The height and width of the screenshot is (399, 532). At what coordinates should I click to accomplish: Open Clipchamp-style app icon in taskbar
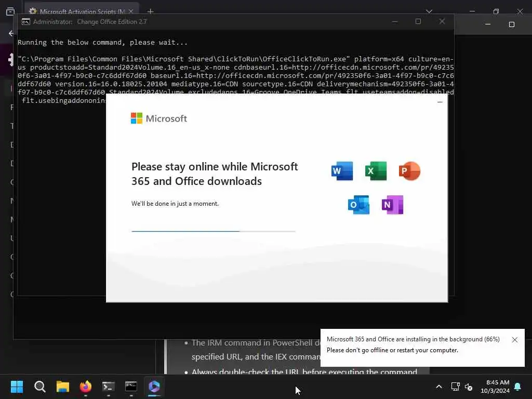154,387
